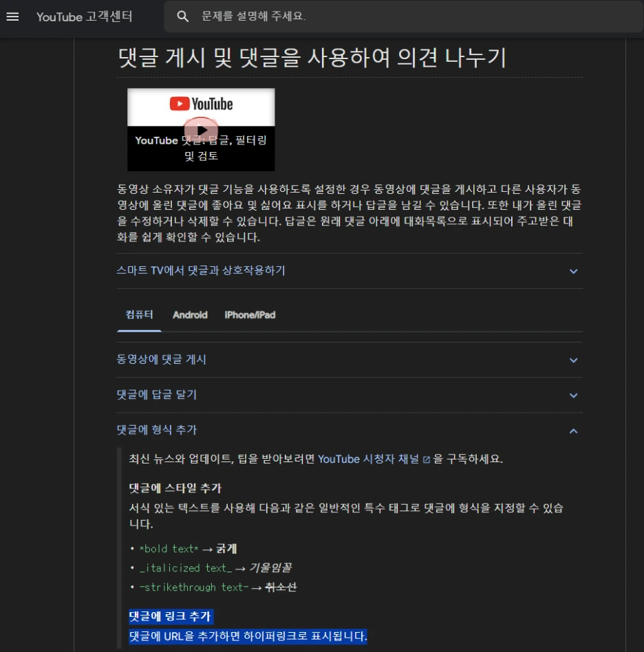Image resolution: width=644 pixels, height=652 pixels.
Task: Switch to the Android tab
Action: pyautogui.click(x=190, y=315)
